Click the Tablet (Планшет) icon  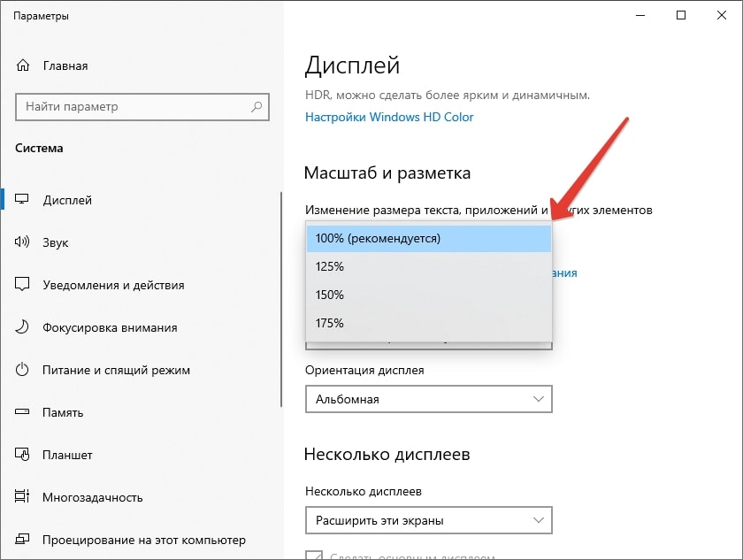point(23,455)
